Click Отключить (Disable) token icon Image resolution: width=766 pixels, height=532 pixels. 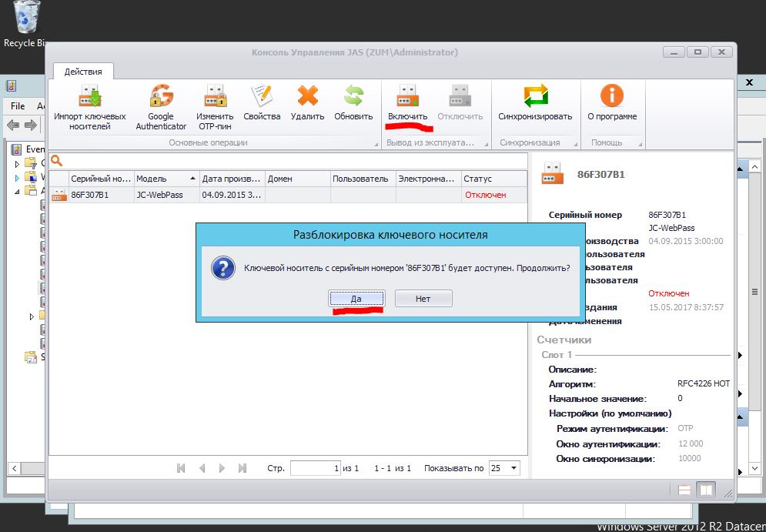(x=460, y=95)
